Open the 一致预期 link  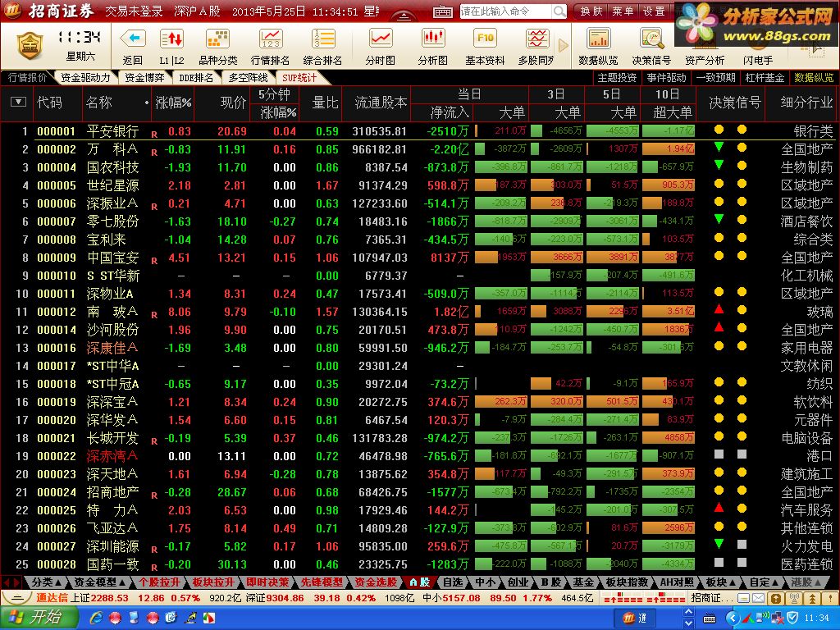coord(715,78)
